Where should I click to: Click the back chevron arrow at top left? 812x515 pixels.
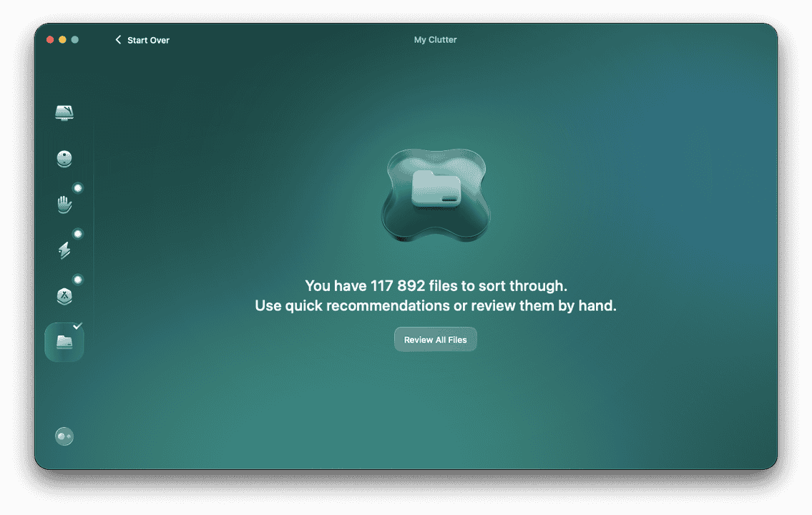(118, 40)
